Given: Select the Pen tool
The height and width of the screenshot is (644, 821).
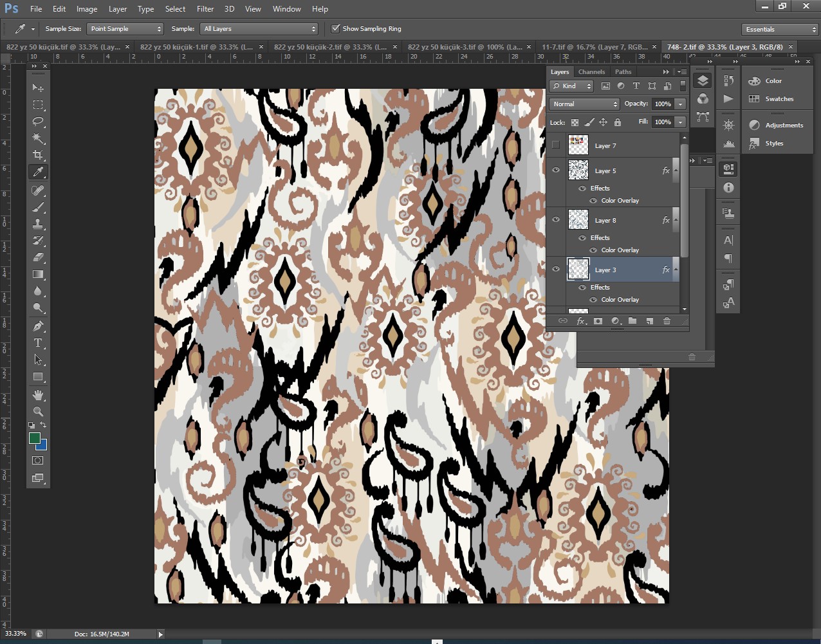Looking at the screenshot, I should tap(38, 326).
